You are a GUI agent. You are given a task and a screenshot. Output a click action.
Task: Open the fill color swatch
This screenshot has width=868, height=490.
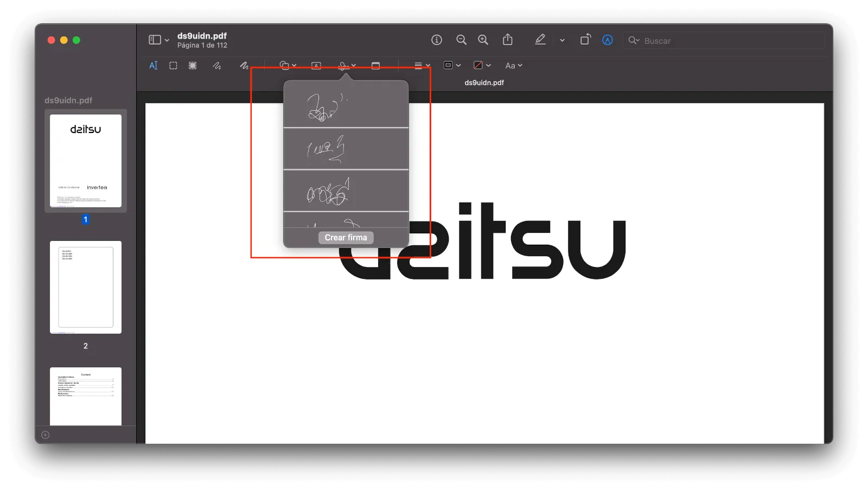point(482,66)
